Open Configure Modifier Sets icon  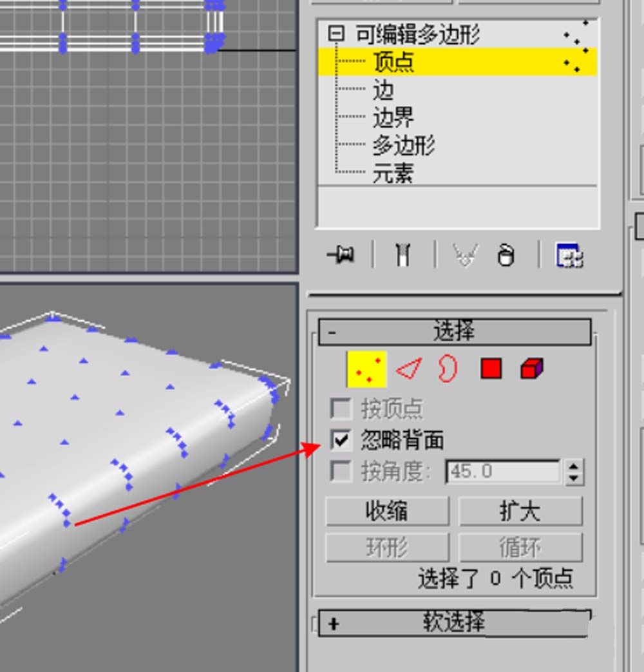569,255
